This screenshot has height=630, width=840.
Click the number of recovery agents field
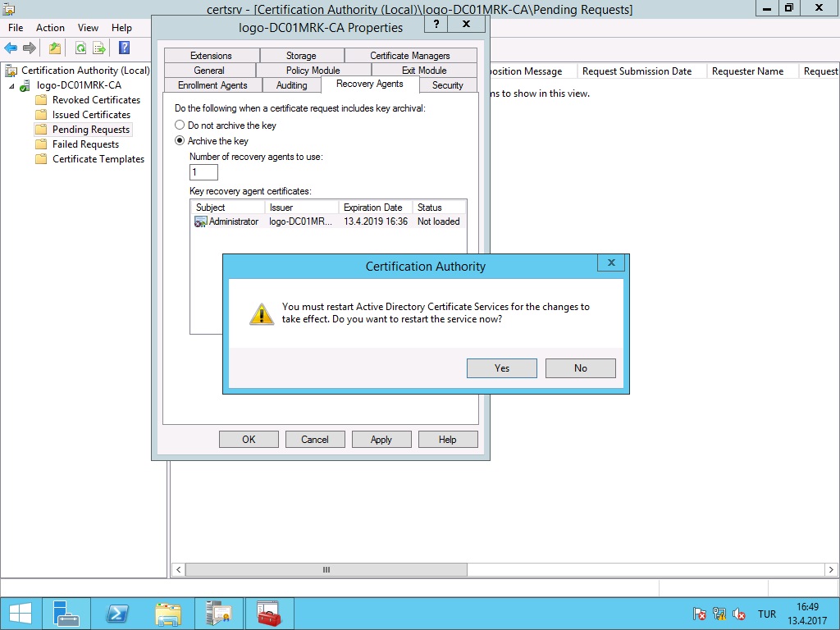pos(203,172)
